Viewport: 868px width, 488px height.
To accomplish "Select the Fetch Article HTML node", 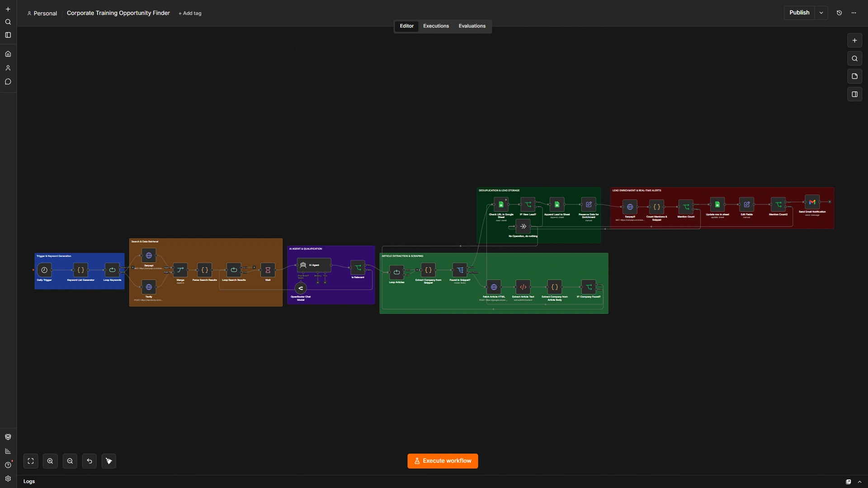I will 494,287.
